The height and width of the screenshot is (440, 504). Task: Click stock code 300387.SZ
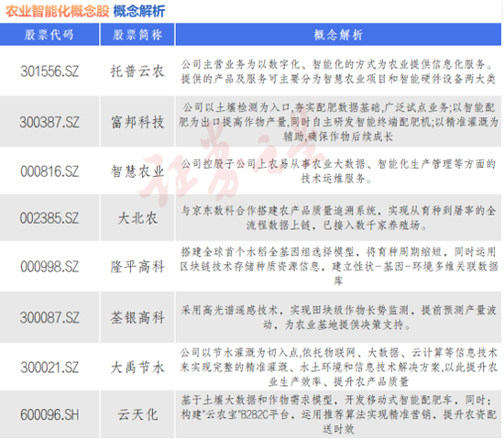(x=49, y=122)
